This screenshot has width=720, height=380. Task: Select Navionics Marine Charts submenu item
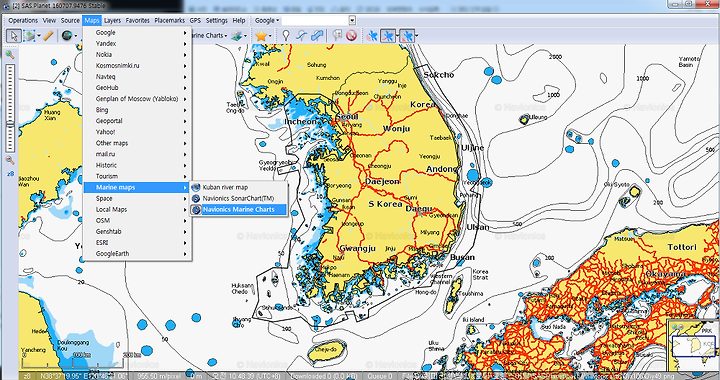pos(239,209)
